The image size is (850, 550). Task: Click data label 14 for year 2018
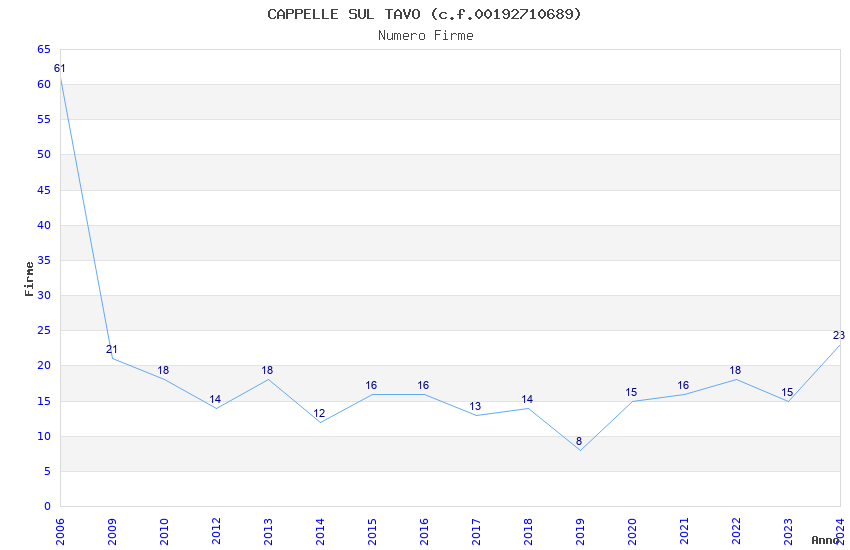[x=527, y=399]
